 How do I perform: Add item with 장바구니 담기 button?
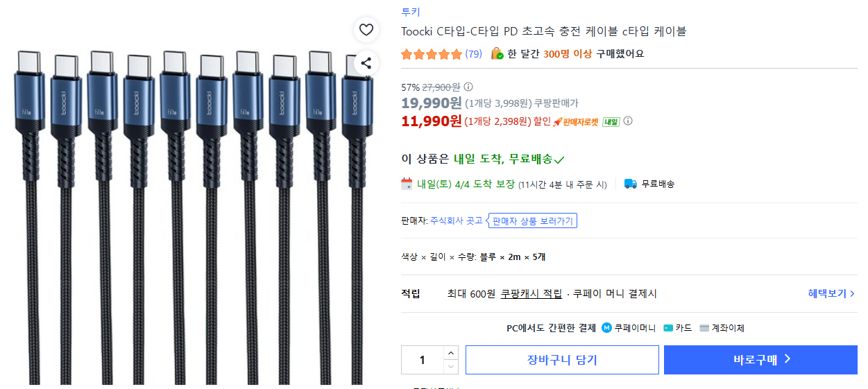pyautogui.click(x=562, y=360)
